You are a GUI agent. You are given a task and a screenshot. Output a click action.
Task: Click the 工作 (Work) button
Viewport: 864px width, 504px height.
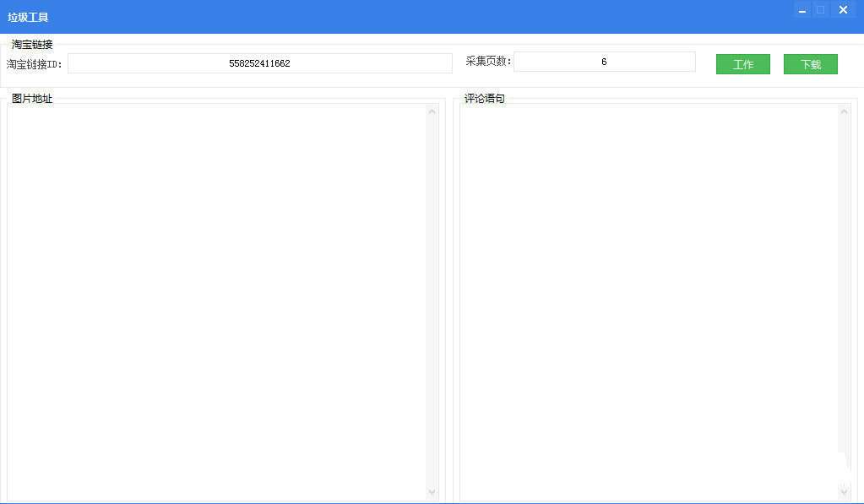pos(742,64)
